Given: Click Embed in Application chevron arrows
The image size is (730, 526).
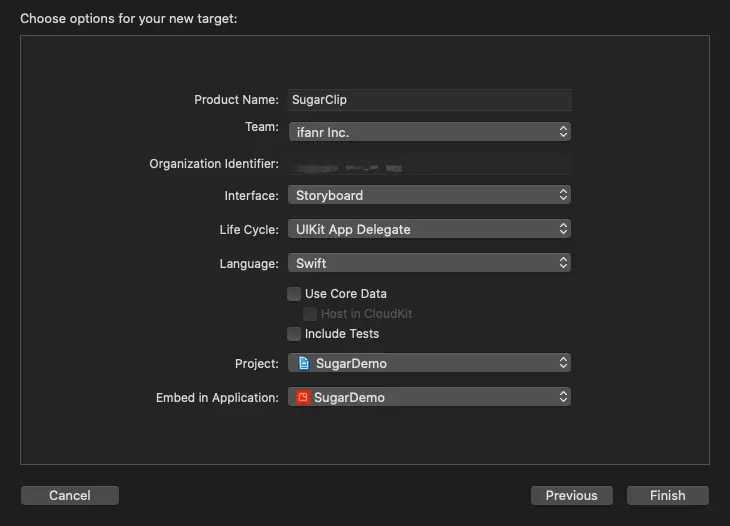Looking at the screenshot, I should [563, 397].
